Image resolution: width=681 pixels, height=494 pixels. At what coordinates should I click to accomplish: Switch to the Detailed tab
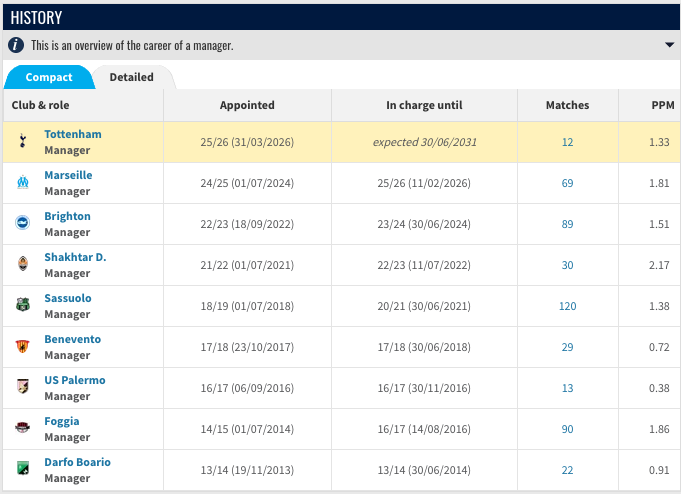(132, 77)
